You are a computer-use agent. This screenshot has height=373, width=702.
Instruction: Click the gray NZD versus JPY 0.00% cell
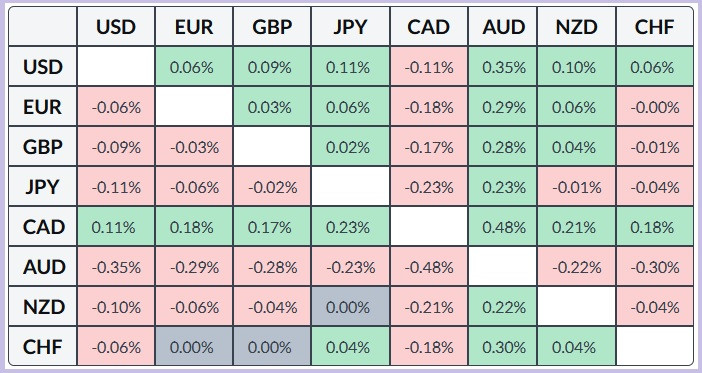(351, 306)
